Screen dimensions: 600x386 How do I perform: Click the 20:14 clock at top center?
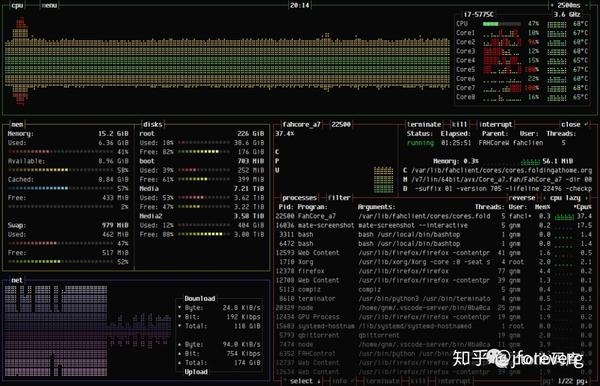coord(299,5)
